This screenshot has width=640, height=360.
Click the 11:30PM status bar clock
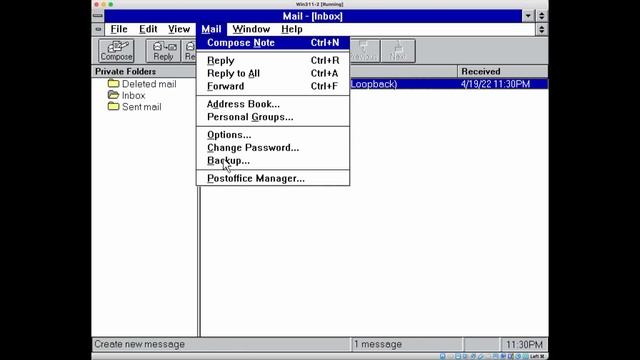(x=524, y=344)
